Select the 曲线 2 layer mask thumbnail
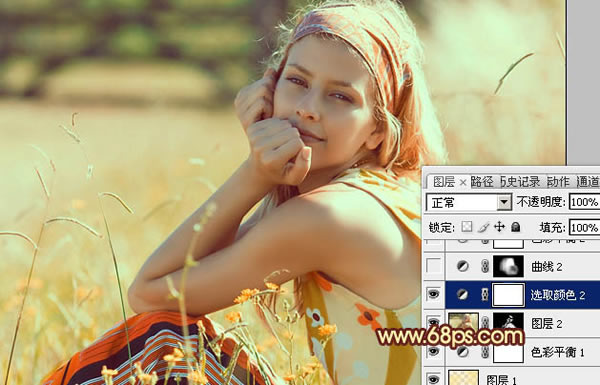Image resolution: width=600 pixels, height=385 pixels. 508,266
